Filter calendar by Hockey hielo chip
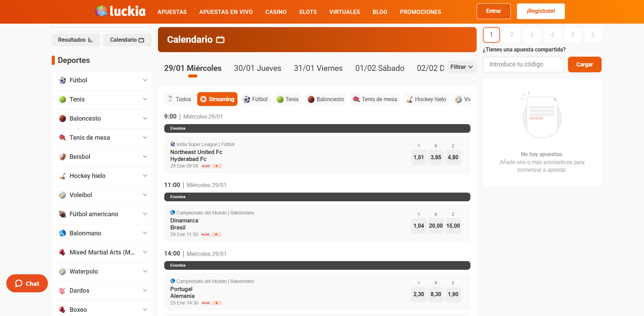This screenshot has width=644, height=316. 426,99
